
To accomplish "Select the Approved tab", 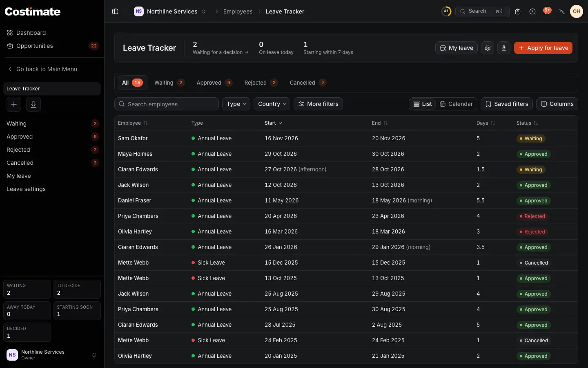I will [214, 83].
